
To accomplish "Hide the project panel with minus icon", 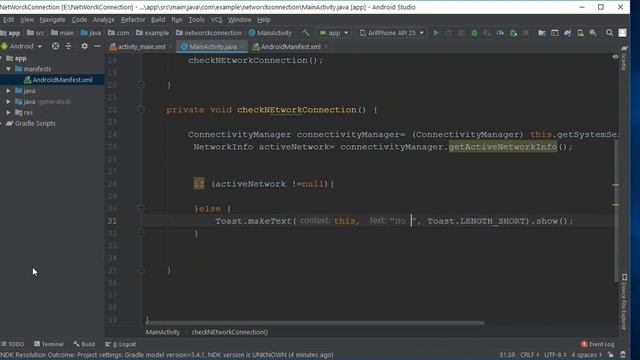I will 97,46.
